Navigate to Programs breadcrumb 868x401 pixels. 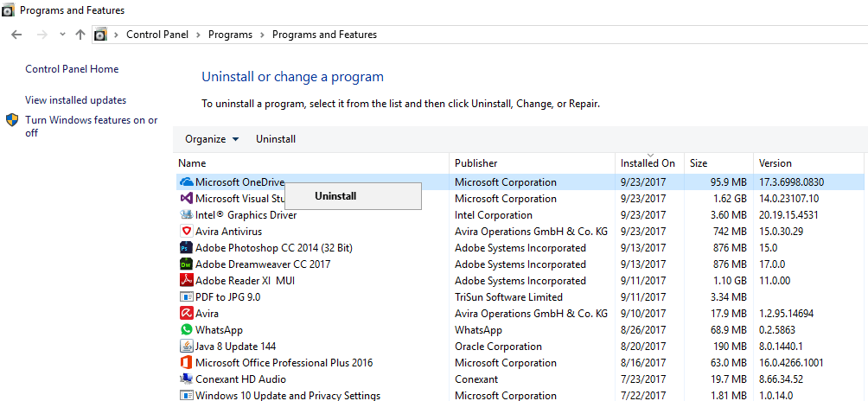point(230,35)
